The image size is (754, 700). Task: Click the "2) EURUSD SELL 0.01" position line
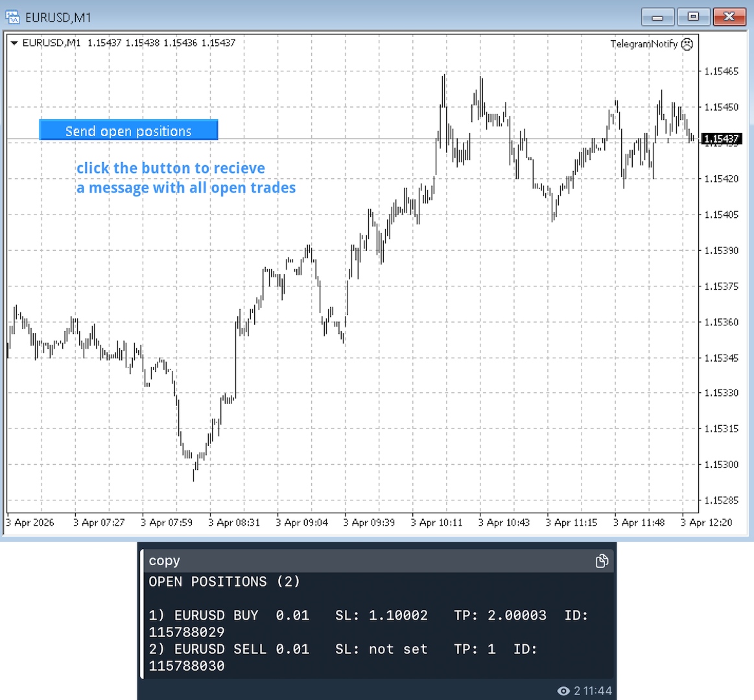(x=229, y=649)
